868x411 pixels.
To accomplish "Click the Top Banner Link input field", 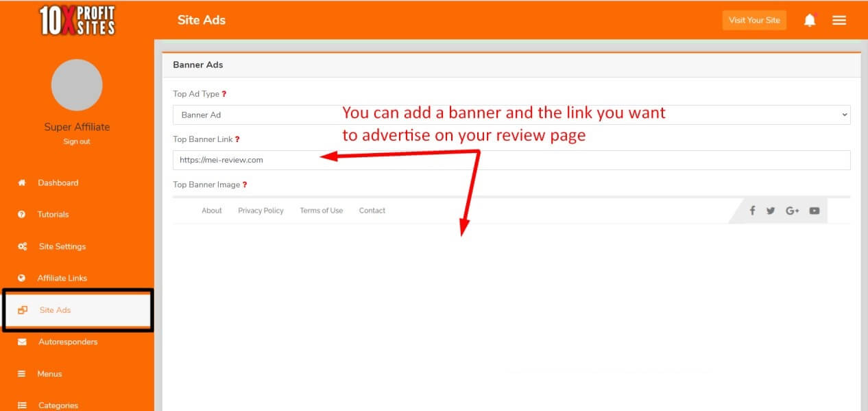I will [511, 160].
